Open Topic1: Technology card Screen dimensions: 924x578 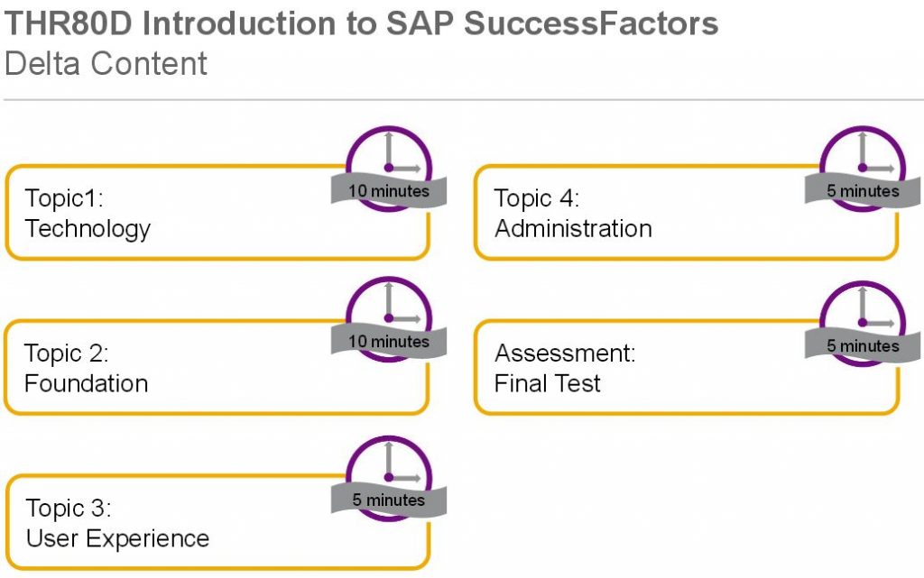click(x=217, y=213)
